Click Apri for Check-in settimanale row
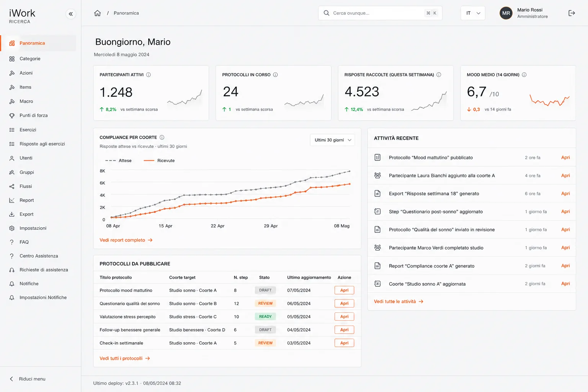588x392 pixels. (x=344, y=343)
